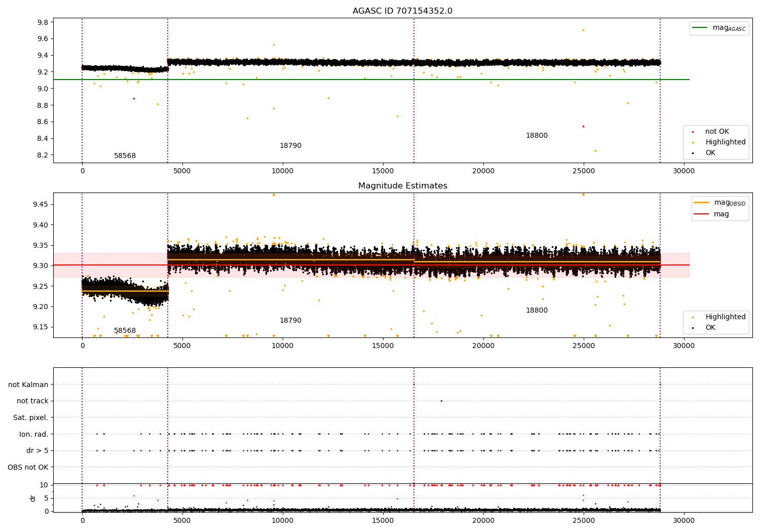This screenshot has height=532, width=760.
Task: Click the orange outlier point near mag 8.25
Action: tap(595, 150)
